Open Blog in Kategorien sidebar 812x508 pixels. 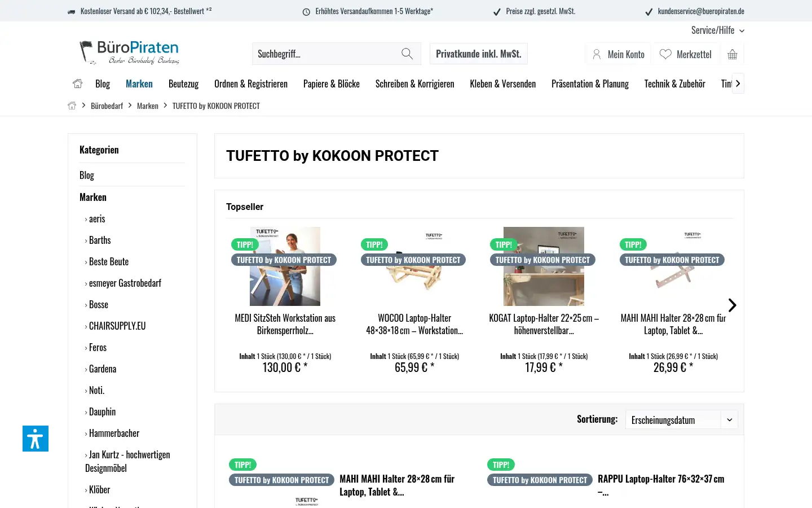[x=87, y=175]
